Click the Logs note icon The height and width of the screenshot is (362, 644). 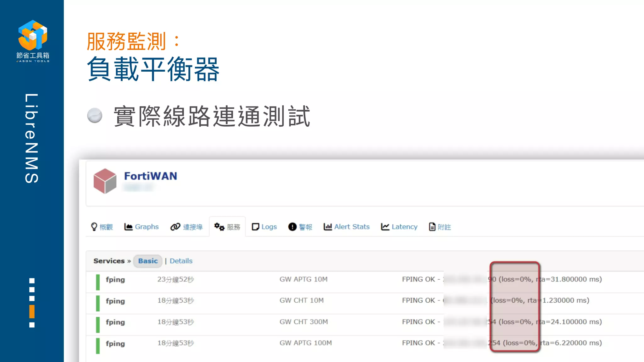click(255, 227)
